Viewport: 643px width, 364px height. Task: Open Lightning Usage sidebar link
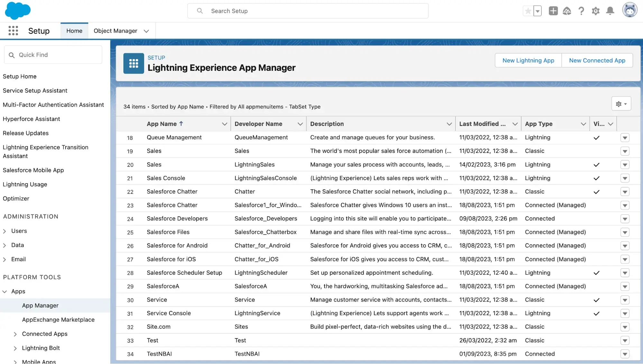pos(25,184)
